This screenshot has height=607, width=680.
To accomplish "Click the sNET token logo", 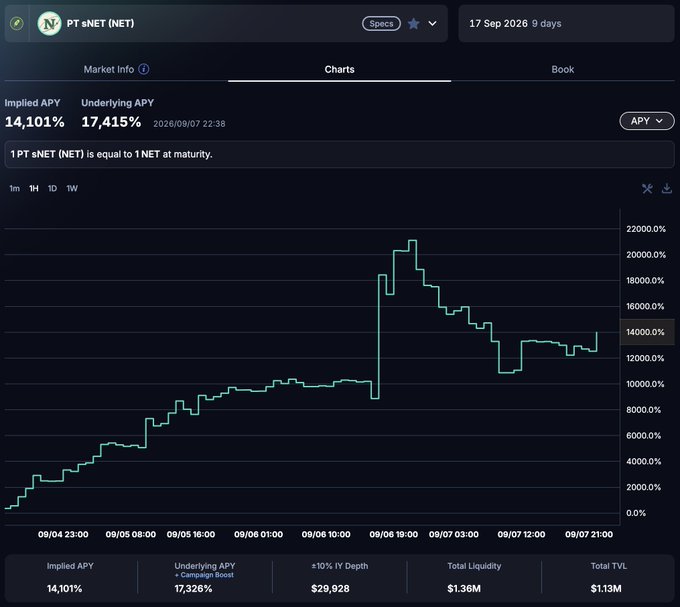I will pyautogui.click(x=49, y=23).
